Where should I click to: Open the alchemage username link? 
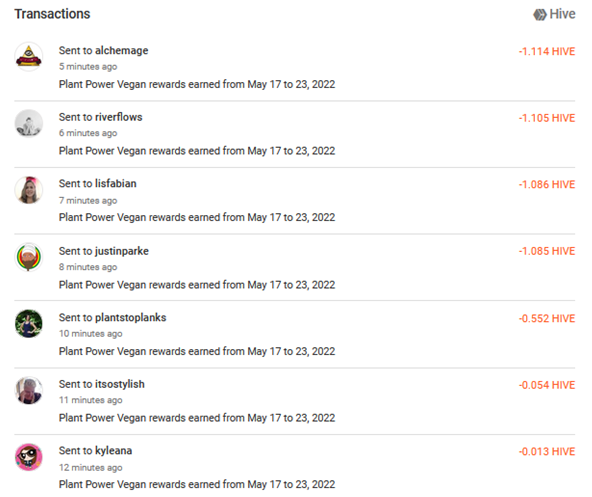click(122, 51)
